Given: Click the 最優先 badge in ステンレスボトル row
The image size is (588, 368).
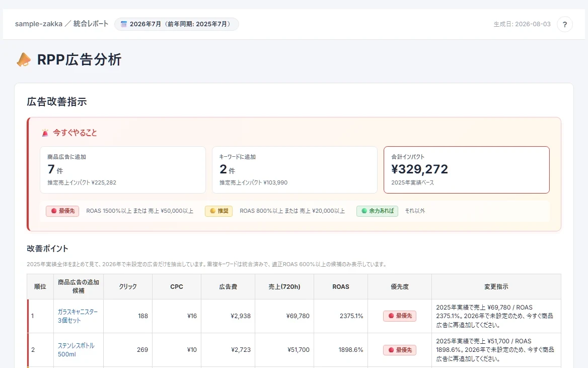Looking at the screenshot, I should [400, 350].
